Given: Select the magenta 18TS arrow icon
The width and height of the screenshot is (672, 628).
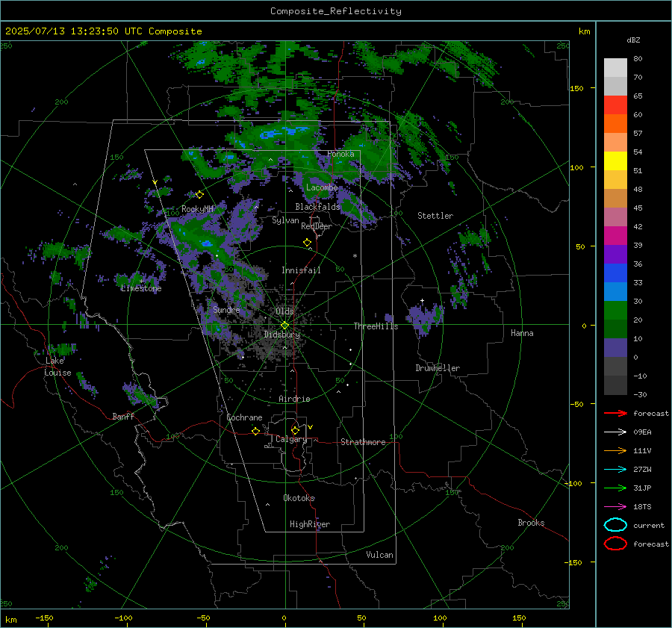Looking at the screenshot, I should 615,507.
